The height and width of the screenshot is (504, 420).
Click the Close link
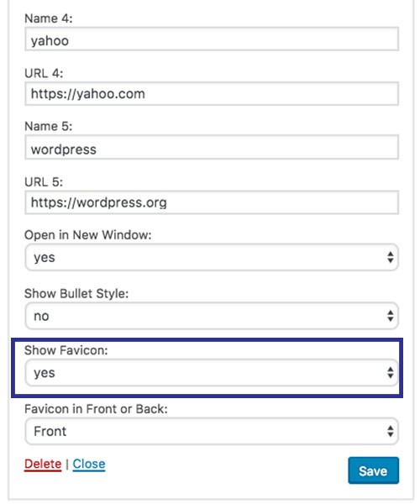coord(89,464)
